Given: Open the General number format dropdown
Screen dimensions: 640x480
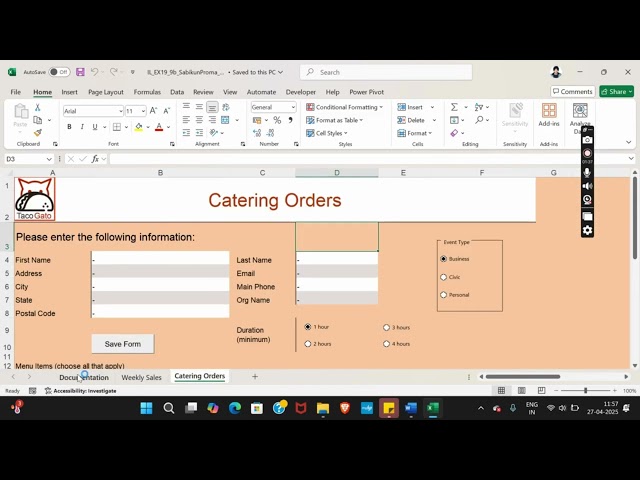Looking at the screenshot, I should [x=293, y=107].
